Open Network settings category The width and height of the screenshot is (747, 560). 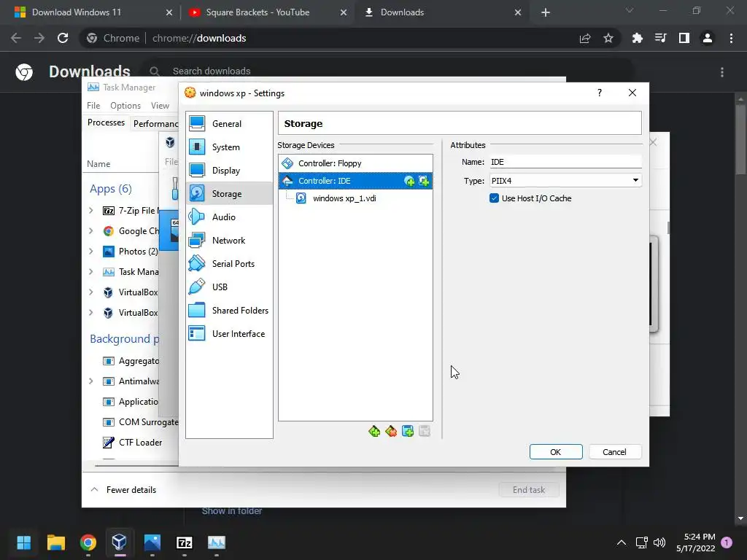click(x=229, y=241)
